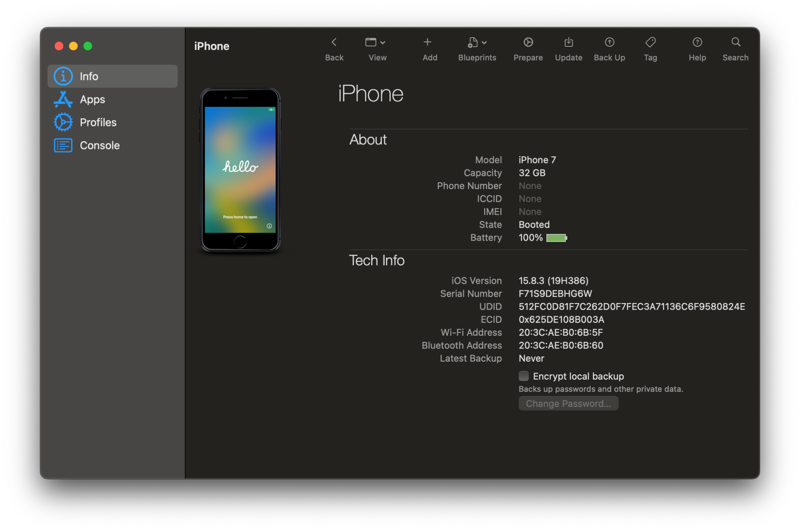Select Apps in the sidebar
Image resolution: width=800 pixels, height=532 pixels.
coord(112,99)
